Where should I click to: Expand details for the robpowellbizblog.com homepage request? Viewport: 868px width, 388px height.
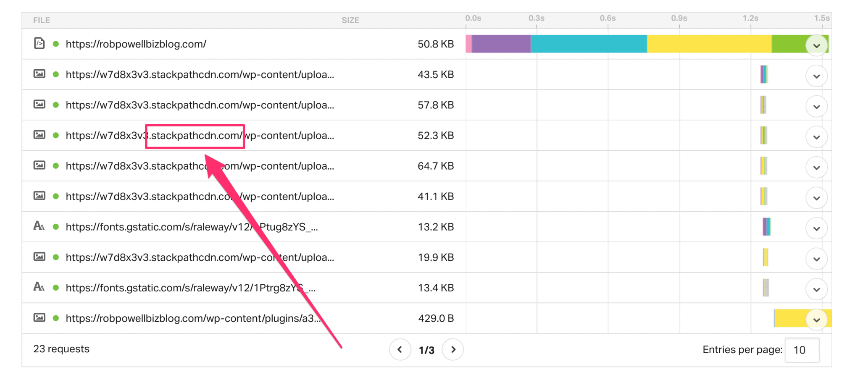pyautogui.click(x=816, y=45)
